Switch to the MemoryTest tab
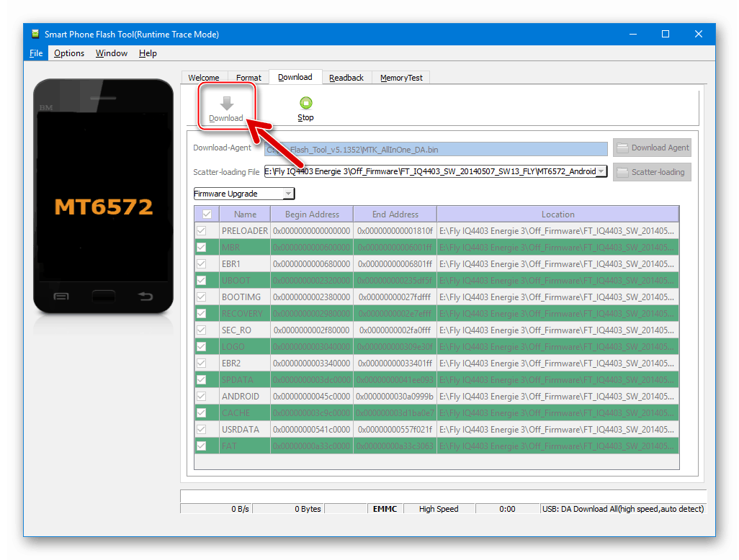Viewport: 739px width, 560px height. 401,78
